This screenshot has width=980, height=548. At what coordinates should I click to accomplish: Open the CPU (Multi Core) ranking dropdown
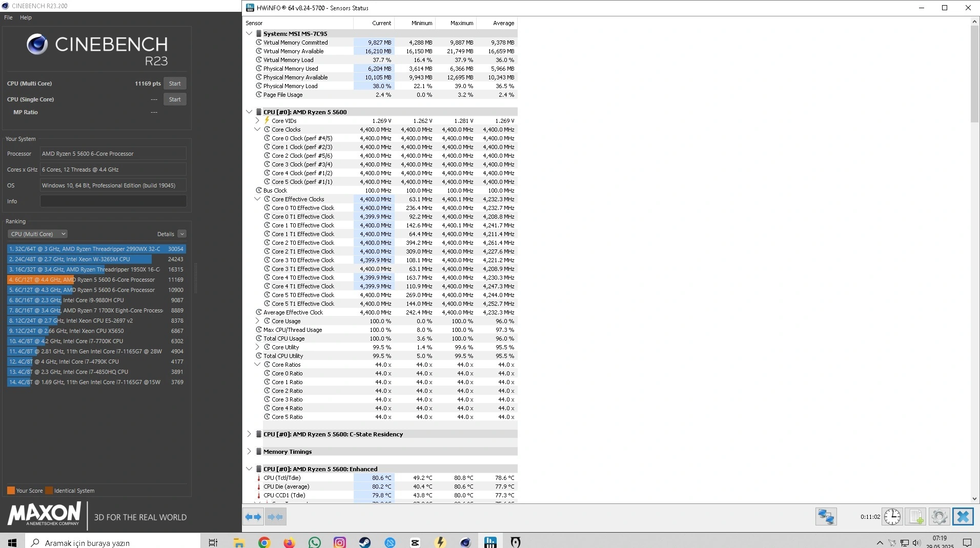pyautogui.click(x=37, y=234)
